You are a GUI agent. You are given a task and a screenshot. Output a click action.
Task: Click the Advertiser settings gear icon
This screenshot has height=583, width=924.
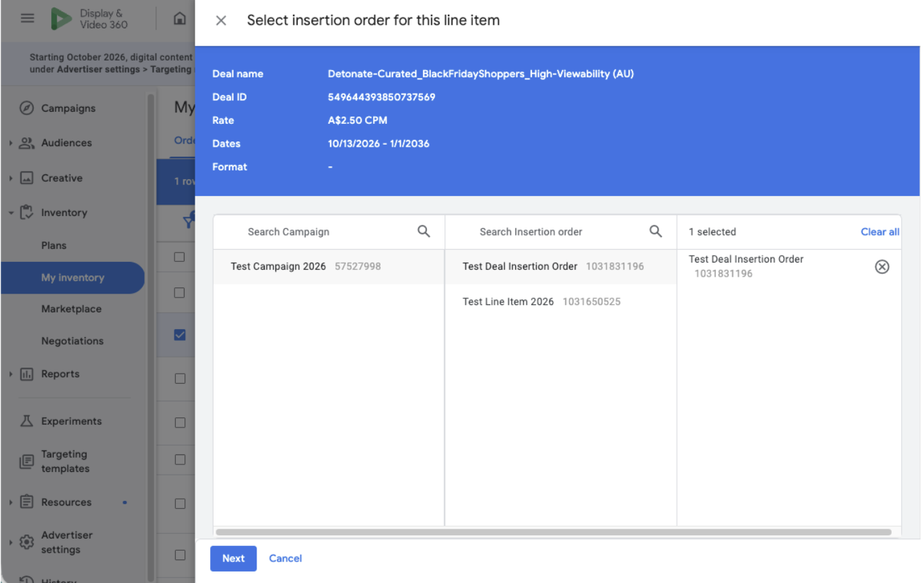tap(27, 543)
